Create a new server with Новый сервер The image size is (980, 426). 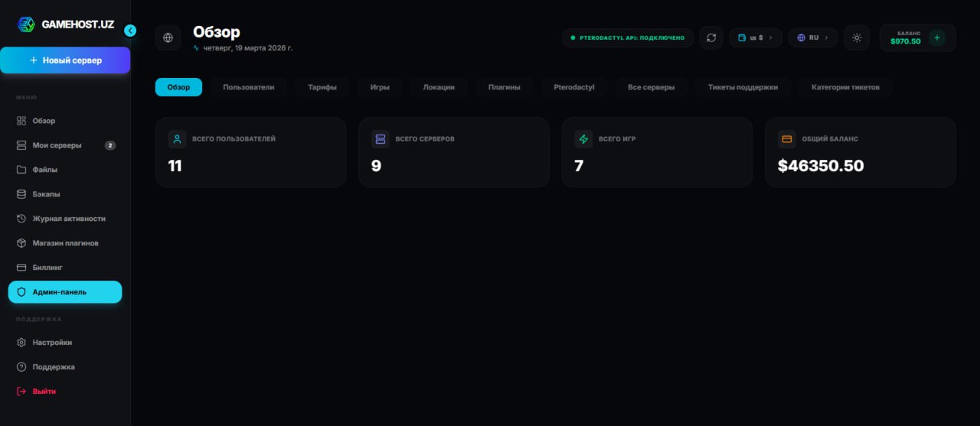point(65,60)
